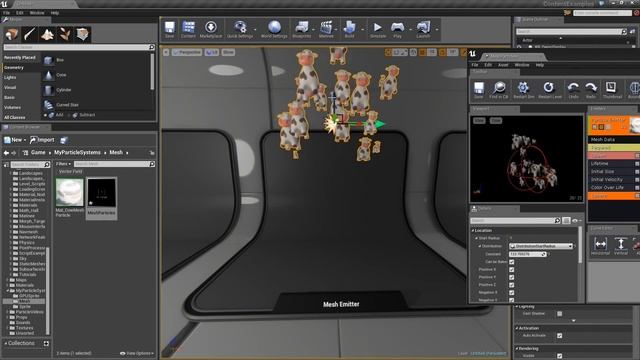Open Help menu in main editor
Image resolution: width=640 pixels, height=360 pixels.
pyautogui.click(x=55, y=13)
